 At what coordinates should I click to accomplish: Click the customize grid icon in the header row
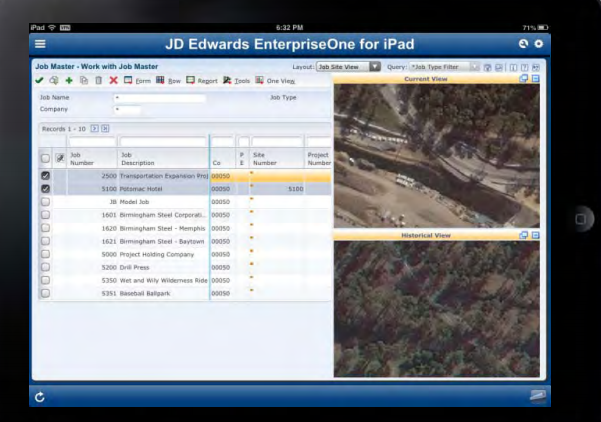coord(60,158)
